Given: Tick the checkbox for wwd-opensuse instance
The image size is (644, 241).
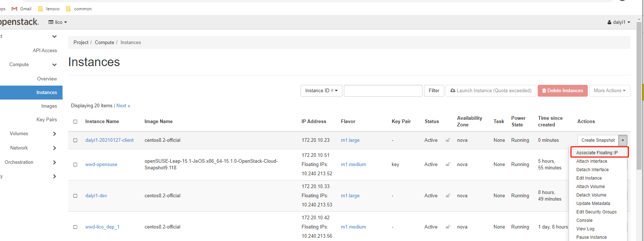Looking at the screenshot, I should (x=75, y=165).
